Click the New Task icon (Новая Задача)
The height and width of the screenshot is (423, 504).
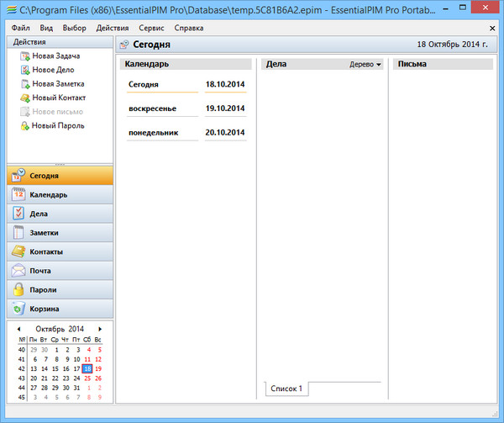click(24, 56)
